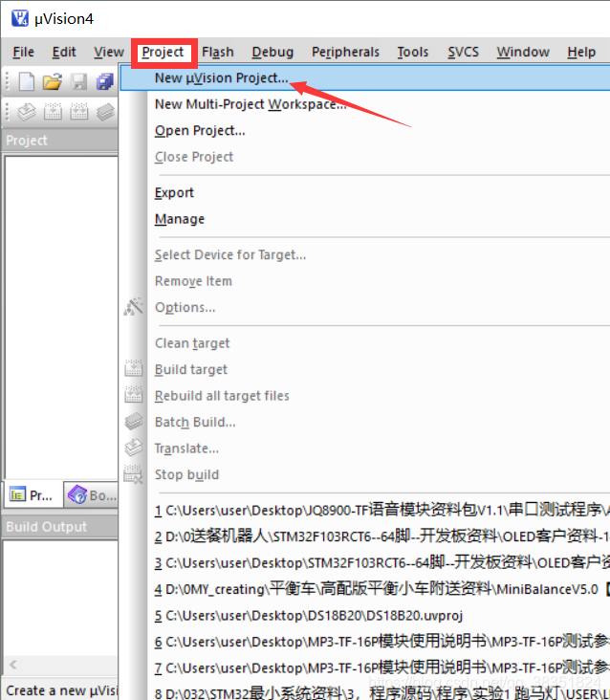
Task: Switch to the Bo... books tab
Action: click(92, 494)
